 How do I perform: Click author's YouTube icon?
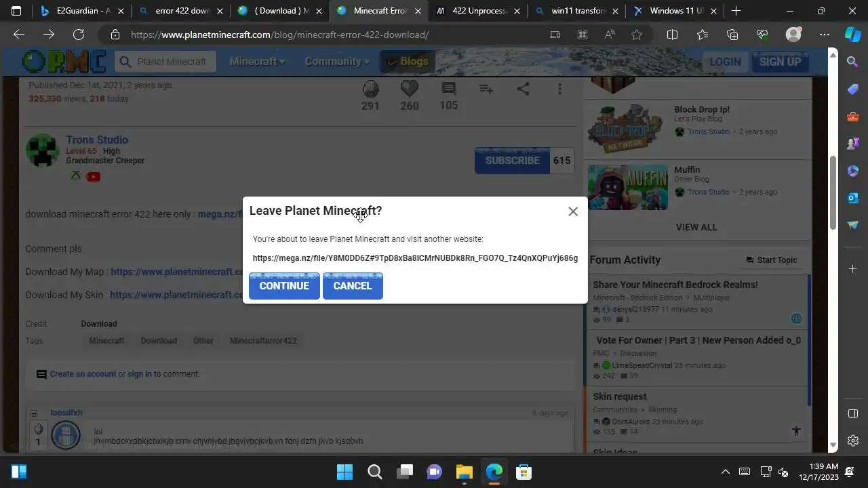(94, 177)
